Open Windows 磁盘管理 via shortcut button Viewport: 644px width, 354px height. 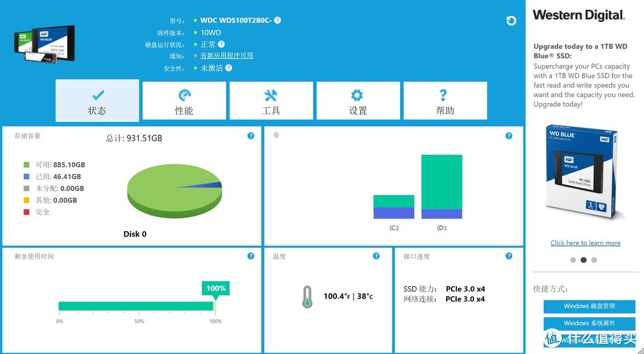pyautogui.click(x=589, y=306)
